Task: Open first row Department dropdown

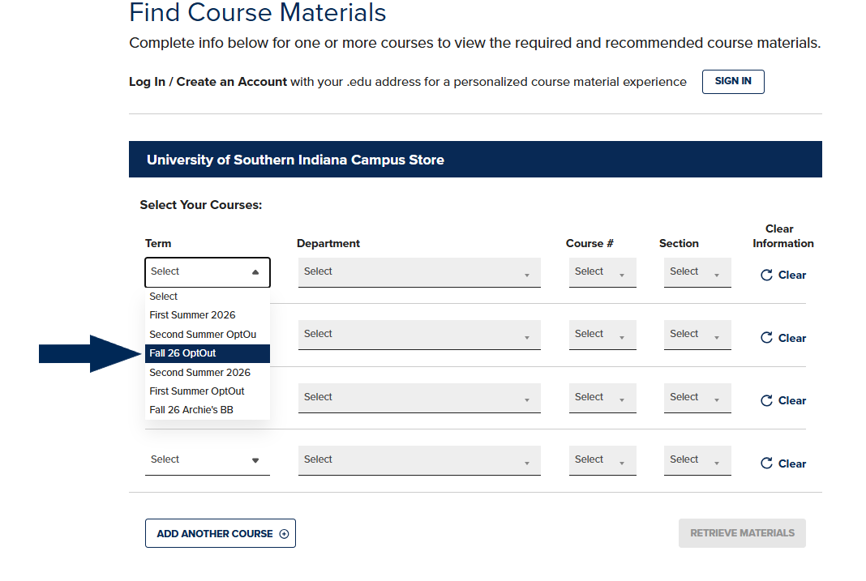Action: pos(419,272)
